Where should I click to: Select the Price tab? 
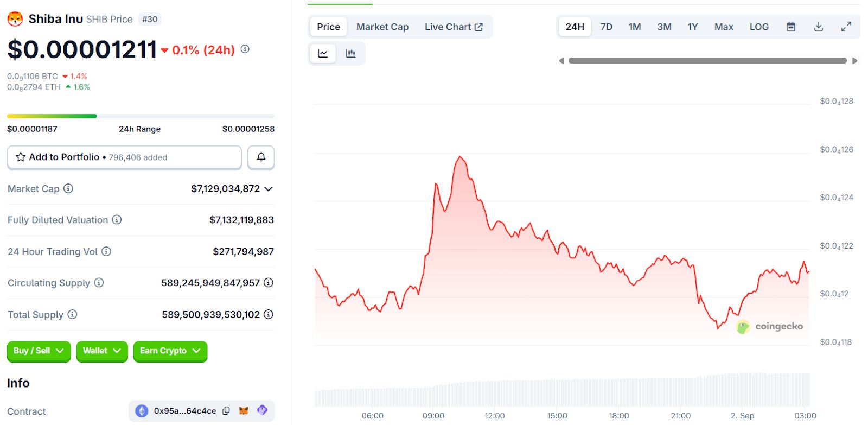coord(328,27)
